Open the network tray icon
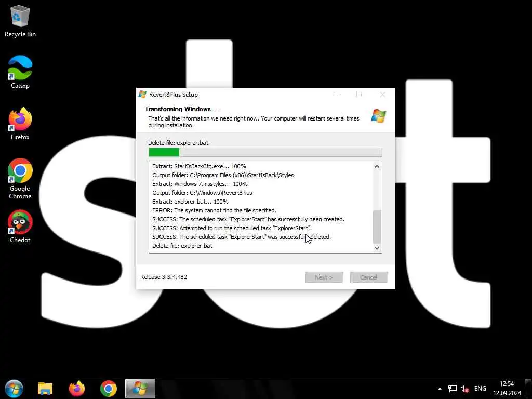This screenshot has width=532, height=399. tap(453, 389)
